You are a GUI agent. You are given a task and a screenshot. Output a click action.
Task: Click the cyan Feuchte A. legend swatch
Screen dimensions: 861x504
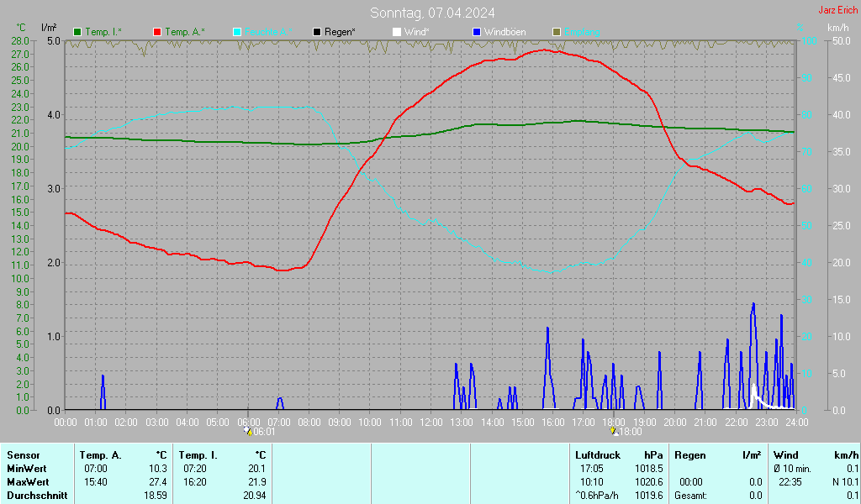pyautogui.click(x=237, y=32)
